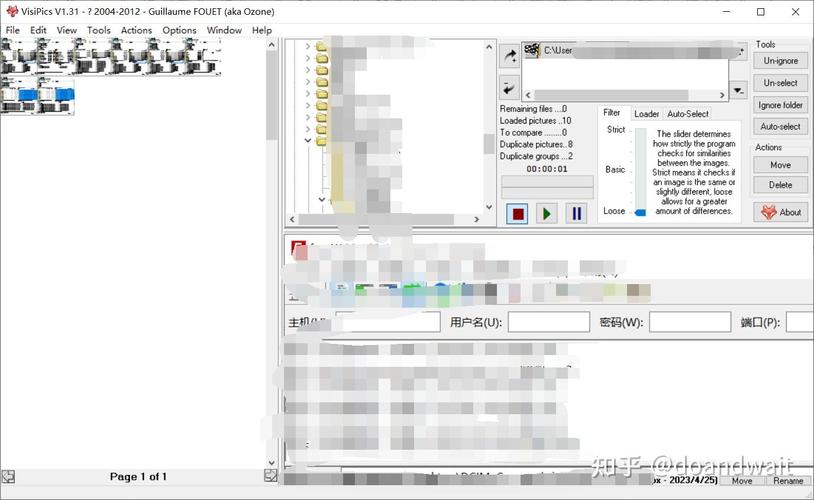Screen dimensions: 814x500
Task: Click the Loaded pictures ..10 statistic
Action: click(x=535, y=120)
